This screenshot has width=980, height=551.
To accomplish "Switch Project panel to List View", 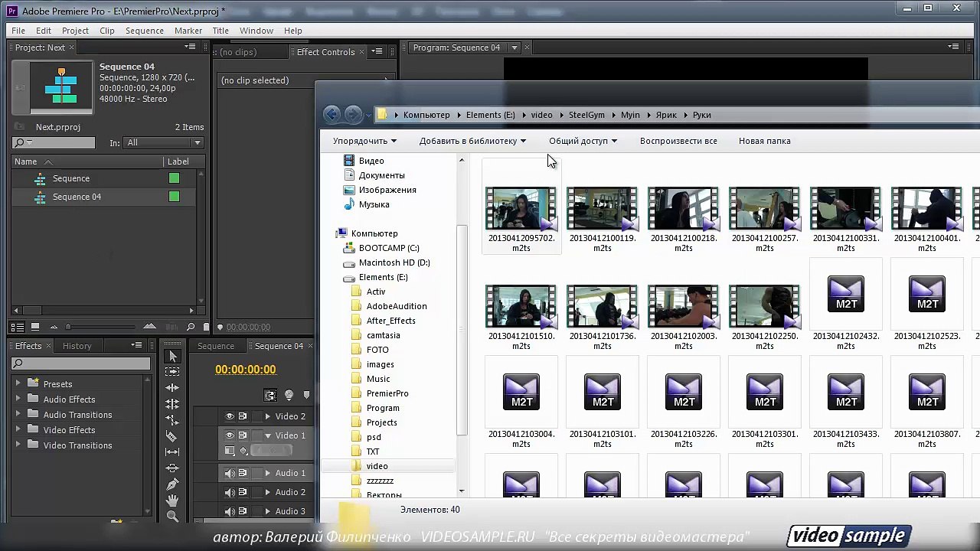I will [x=18, y=327].
